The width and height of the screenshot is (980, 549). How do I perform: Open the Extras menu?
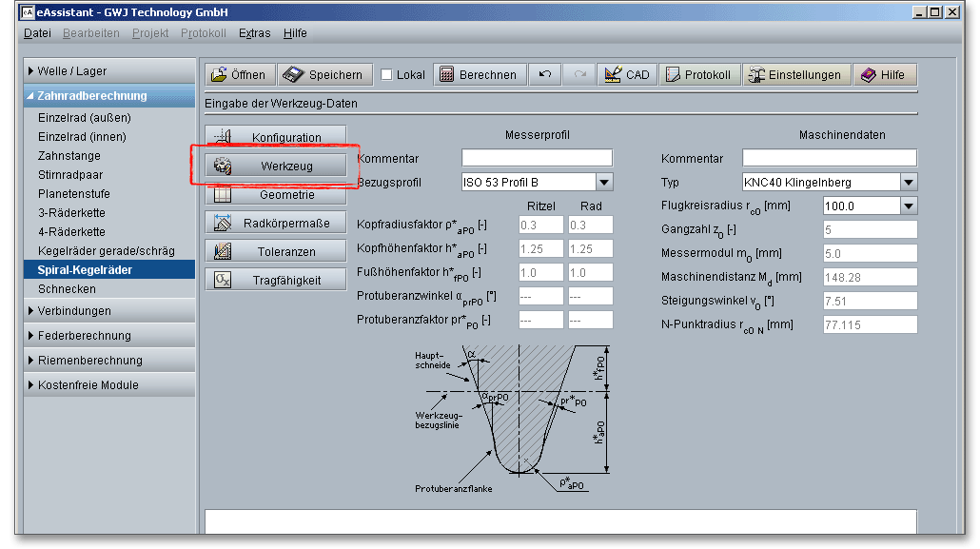point(254,33)
